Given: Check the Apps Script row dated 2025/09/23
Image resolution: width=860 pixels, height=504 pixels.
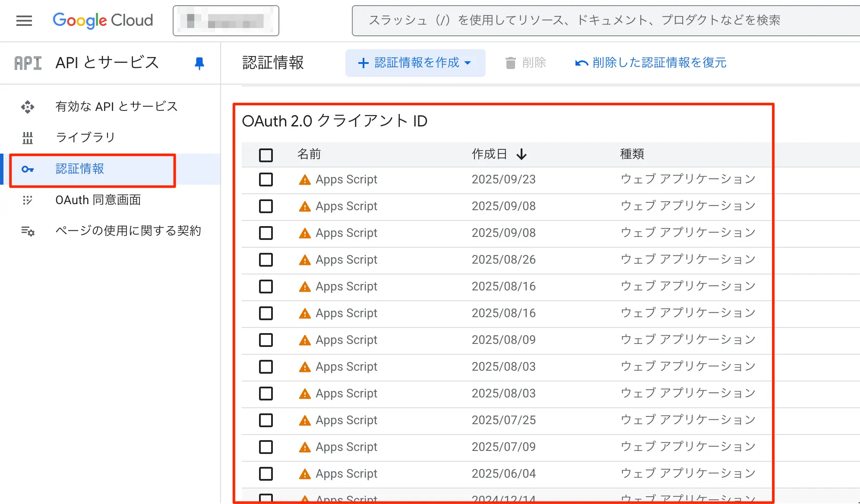Looking at the screenshot, I should [266, 180].
